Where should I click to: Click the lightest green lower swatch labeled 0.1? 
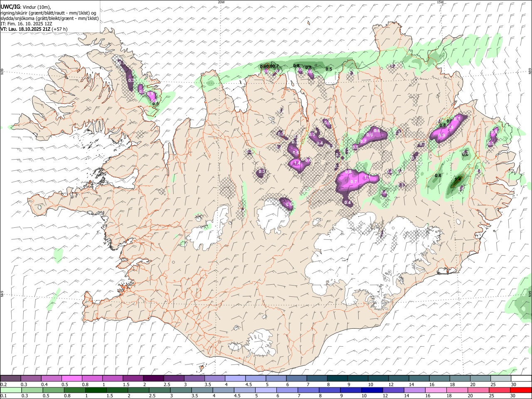pos(11,390)
